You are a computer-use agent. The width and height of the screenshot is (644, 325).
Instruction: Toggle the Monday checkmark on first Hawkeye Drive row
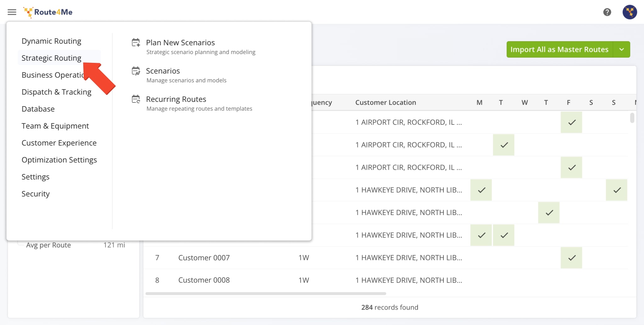click(x=481, y=190)
